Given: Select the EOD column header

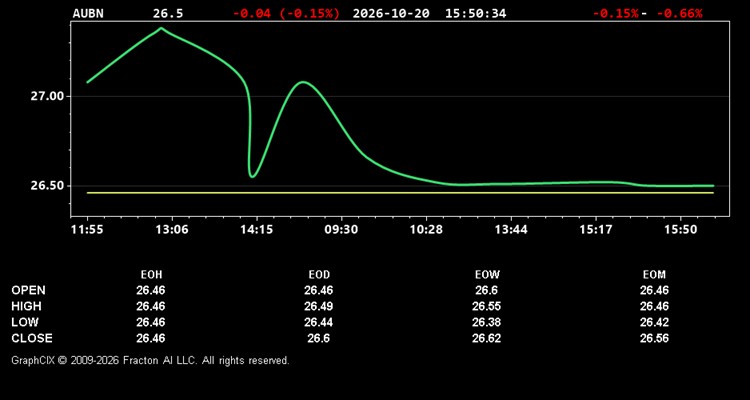Looking at the screenshot, I should (319, 275).
